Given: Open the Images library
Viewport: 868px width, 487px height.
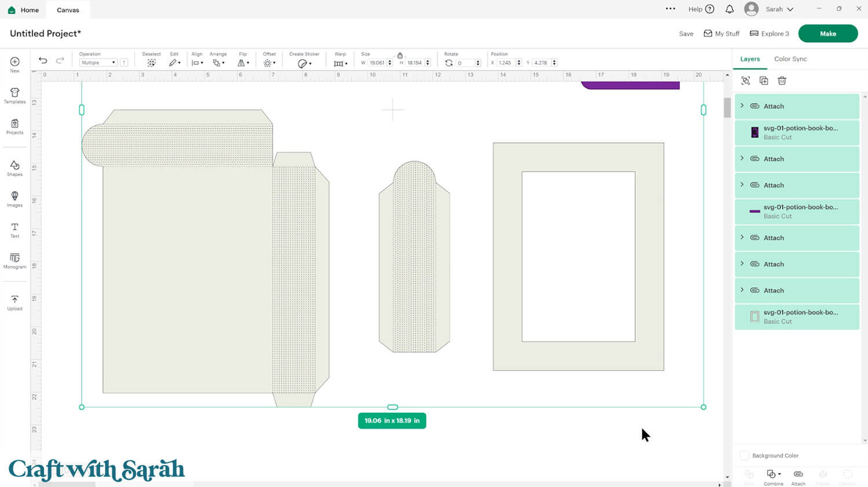Looking at the screenshot, I should tap(14, 199).
